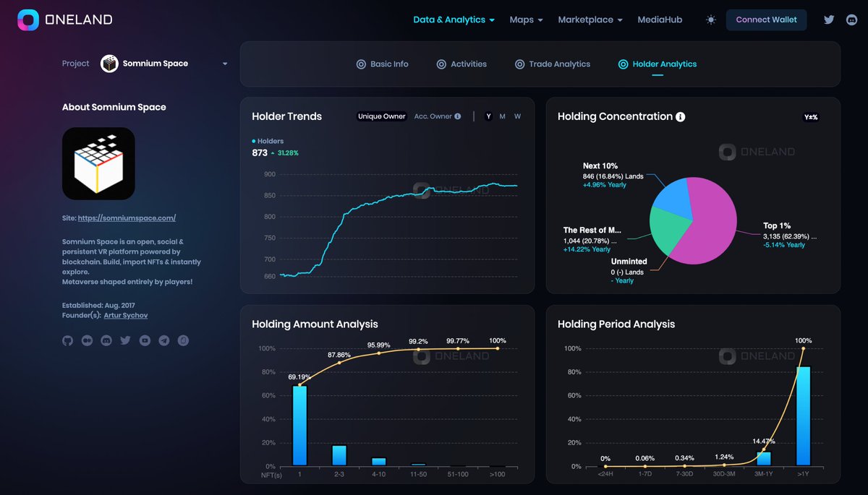This screenshot has width=868, height=495.
Task: Expand the Data & Analytics menu
Action: pyautogui.click(x=454, y=20)
